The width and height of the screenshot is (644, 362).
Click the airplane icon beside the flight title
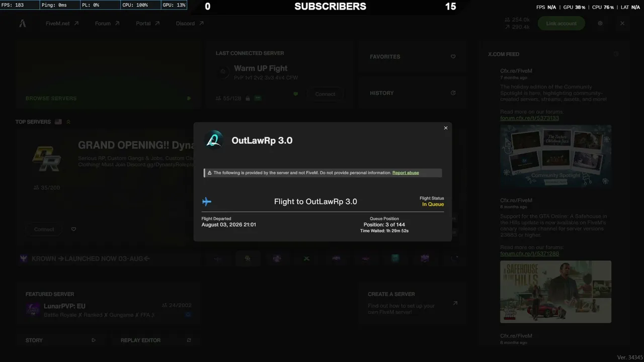(x=207, y=202)
